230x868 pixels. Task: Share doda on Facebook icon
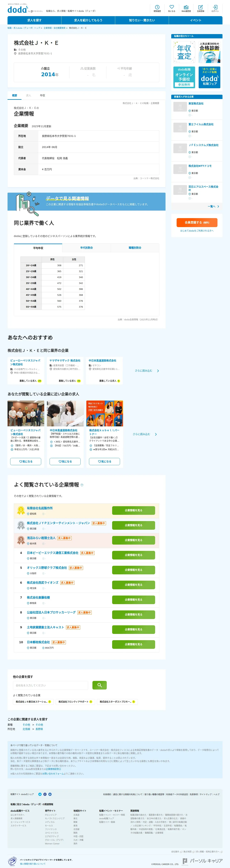point(45,794)
